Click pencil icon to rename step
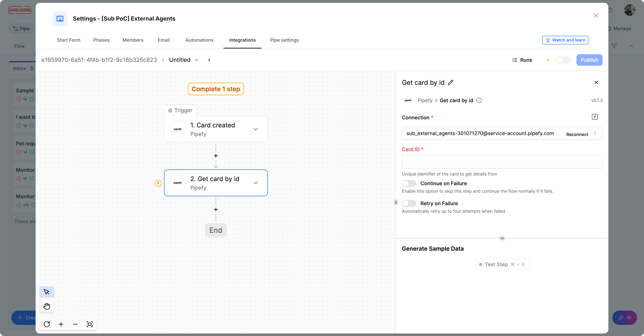This screenshot has width=644, height=336. pos(451,82)
